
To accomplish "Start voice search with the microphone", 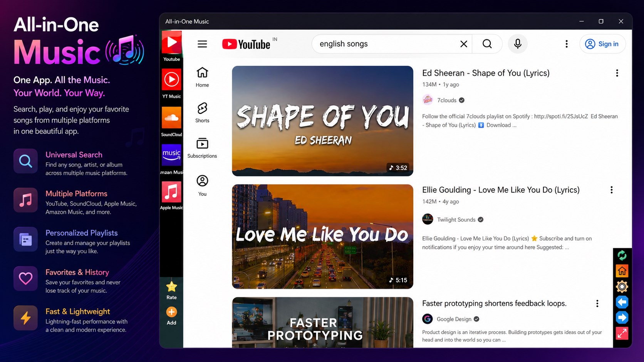I will pos(518,44).
